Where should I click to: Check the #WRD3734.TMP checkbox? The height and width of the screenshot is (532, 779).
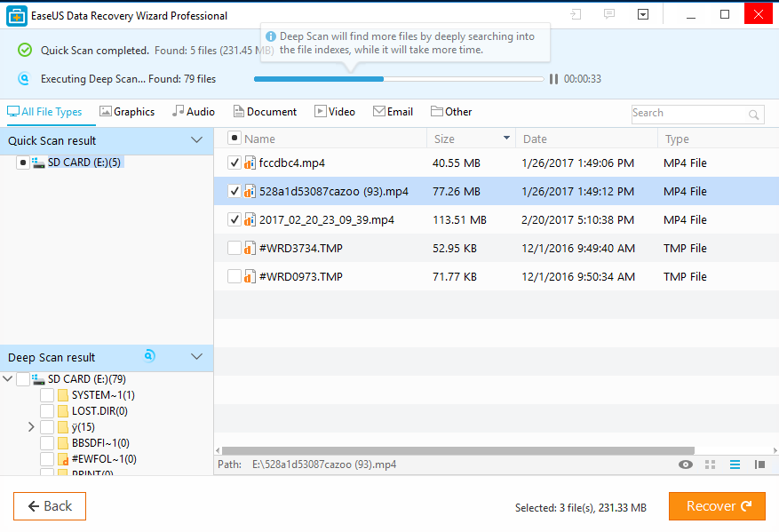click(x=234, y=248)
